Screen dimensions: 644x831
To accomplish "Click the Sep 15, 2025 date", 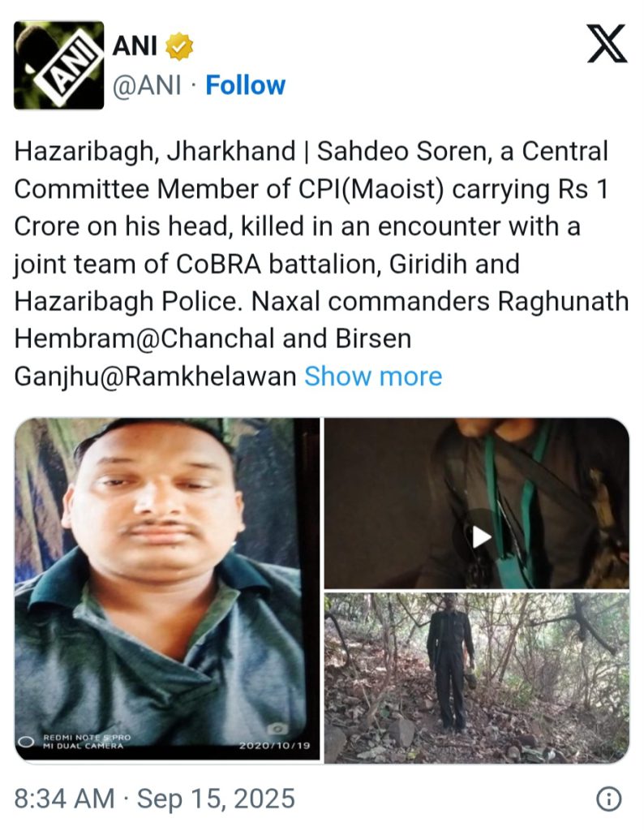I will click(216, 799).
